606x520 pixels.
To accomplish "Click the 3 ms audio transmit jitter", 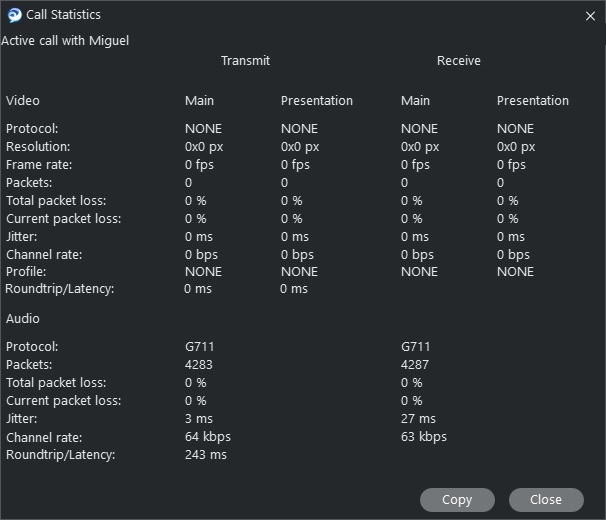I will pyautogui.click(x=199, y=419).
